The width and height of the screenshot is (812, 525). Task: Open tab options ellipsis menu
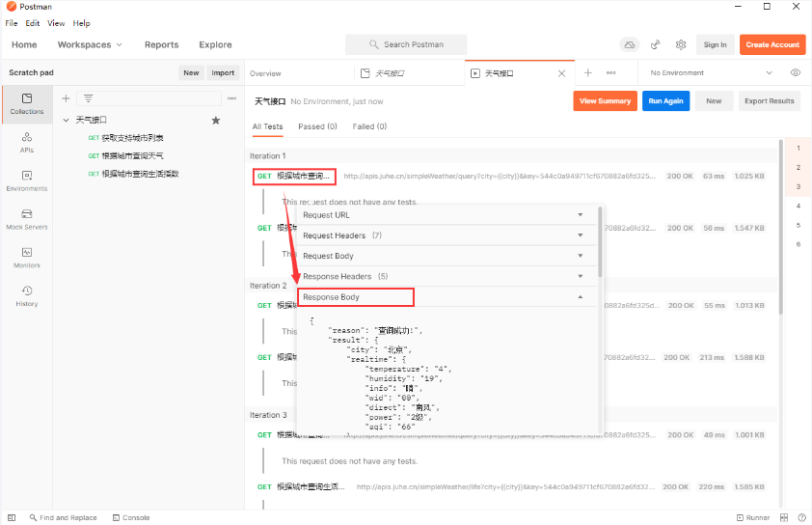pos(611,73)
